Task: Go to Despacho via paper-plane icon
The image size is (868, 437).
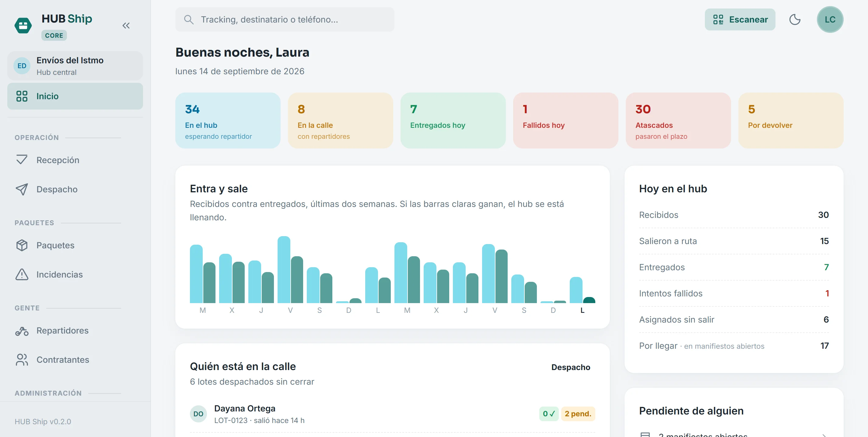Action: pyautogui.click(x=22, y=189)
